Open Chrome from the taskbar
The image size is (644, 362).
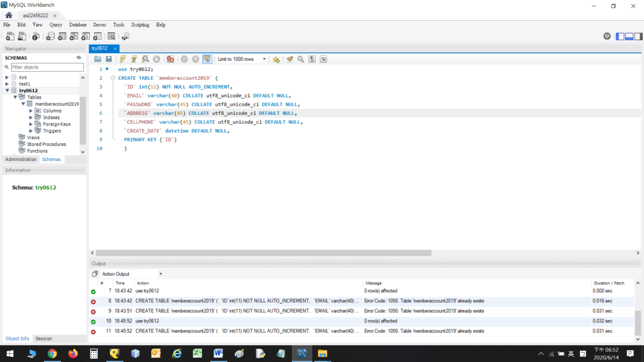pyautogui.click(x=52, y=353)
